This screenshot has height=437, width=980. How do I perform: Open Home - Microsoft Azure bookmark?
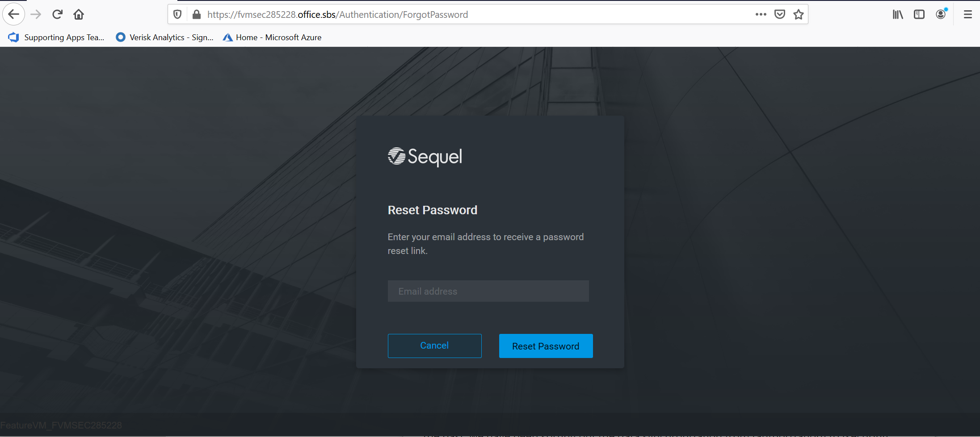pyautogui.click(x=272, y=37)
